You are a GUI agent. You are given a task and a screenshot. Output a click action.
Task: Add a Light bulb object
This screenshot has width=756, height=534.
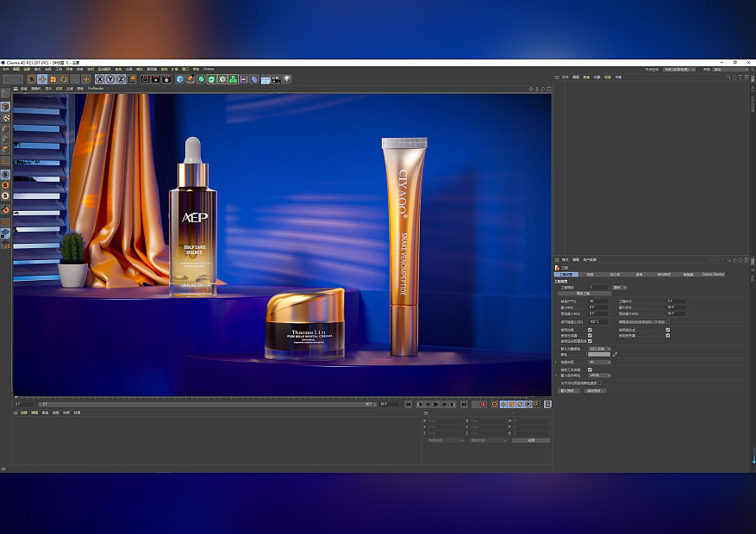click(286, 79)
